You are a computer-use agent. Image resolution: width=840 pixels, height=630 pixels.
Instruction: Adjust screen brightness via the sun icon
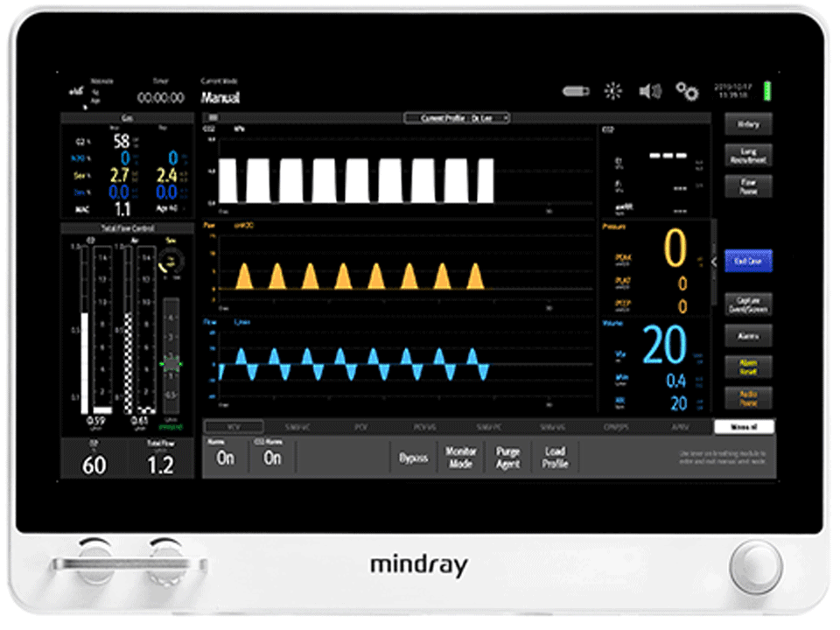[x=613, y=92]
